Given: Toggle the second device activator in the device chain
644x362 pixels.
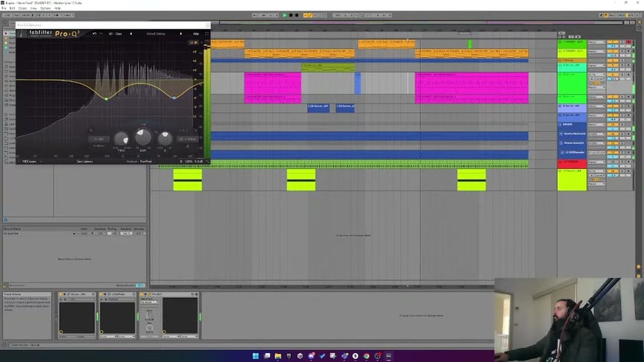Looking at the screenshot, I should point(101,294).
